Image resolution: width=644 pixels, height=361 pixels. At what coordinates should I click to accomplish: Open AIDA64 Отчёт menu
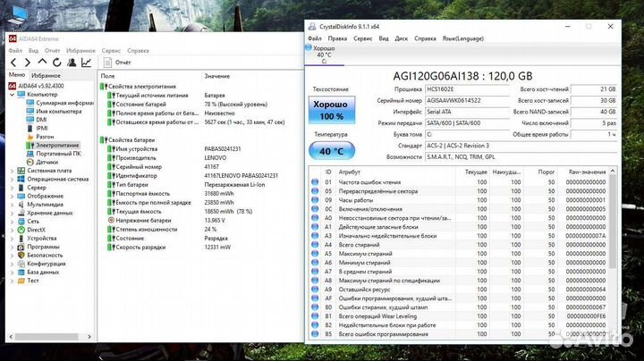[52, 50]
